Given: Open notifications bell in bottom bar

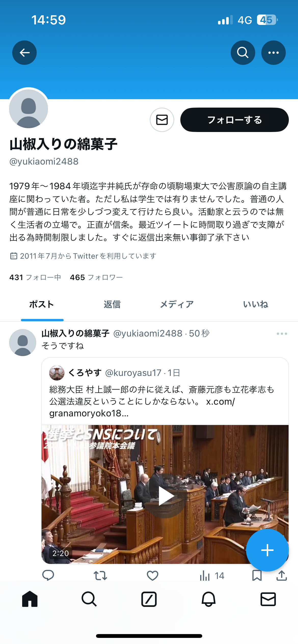Looking at the screenshot, I should (x=209, y=599).
